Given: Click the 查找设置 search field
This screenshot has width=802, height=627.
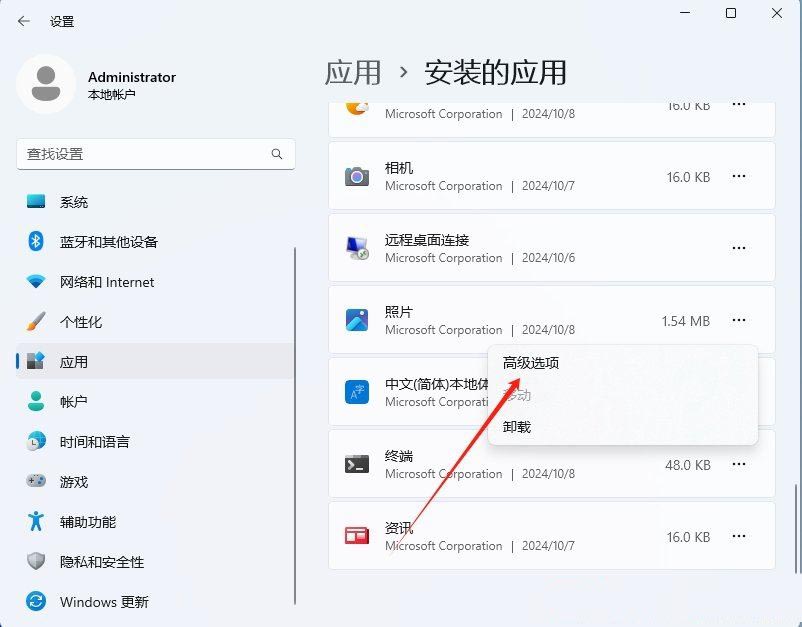Looking at the screenshot, I should [155, 154].
